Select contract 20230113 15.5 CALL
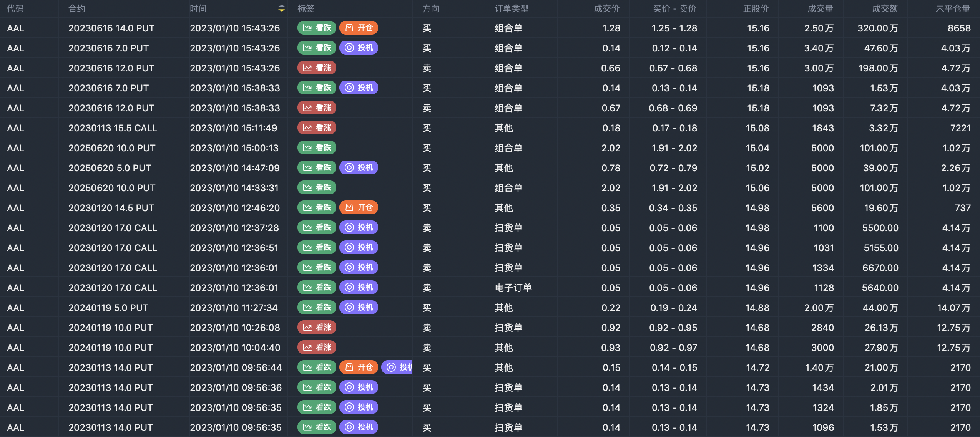 click(113, 128)
